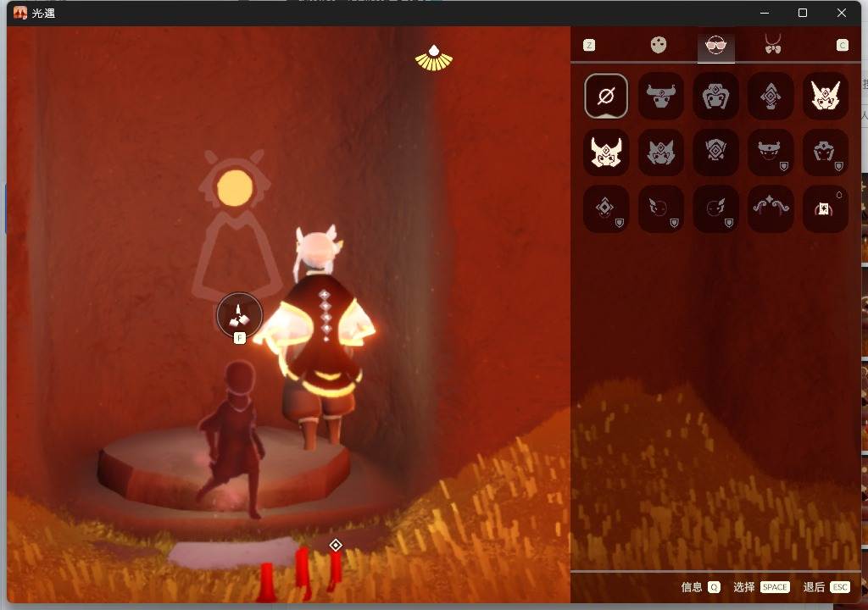868x610 pixels.
Task: Click the glowing spirit silhouette on wall
Action: click(x=236, y=225)
